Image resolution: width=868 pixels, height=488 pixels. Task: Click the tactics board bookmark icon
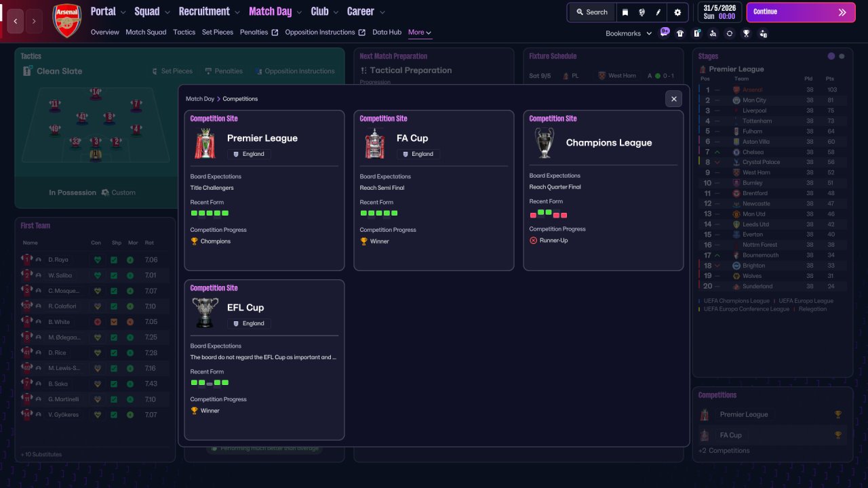(696, 33)
